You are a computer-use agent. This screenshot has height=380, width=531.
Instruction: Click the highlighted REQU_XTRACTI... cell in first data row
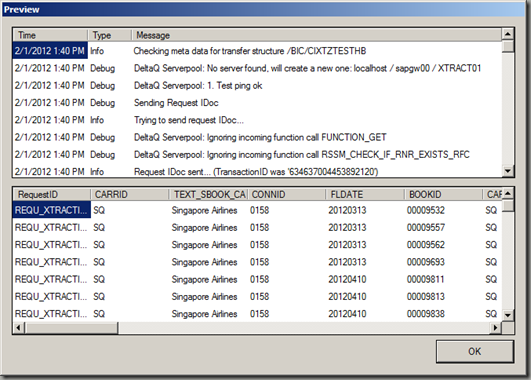[x=52, y=210]
